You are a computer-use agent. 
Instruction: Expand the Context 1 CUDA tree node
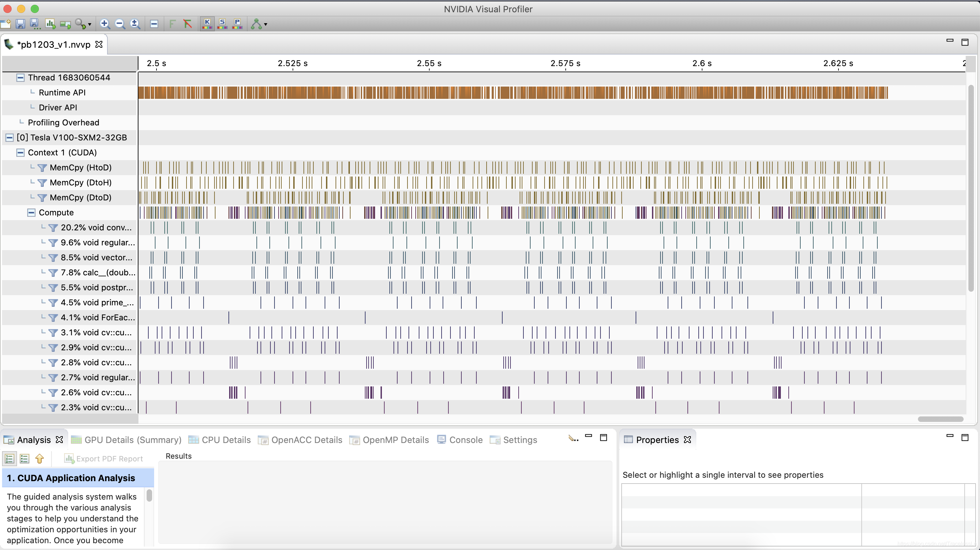point(20,152)
